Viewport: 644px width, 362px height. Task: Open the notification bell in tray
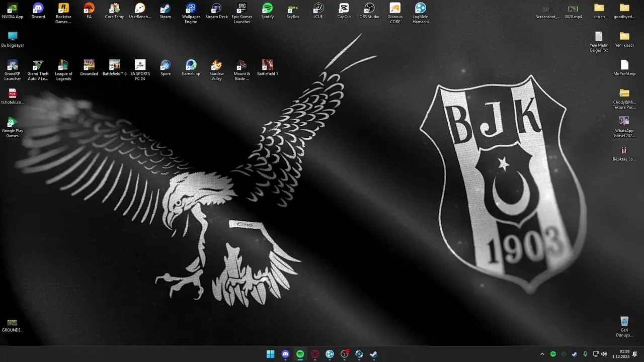pyautogui.click(x=635, y=354)
